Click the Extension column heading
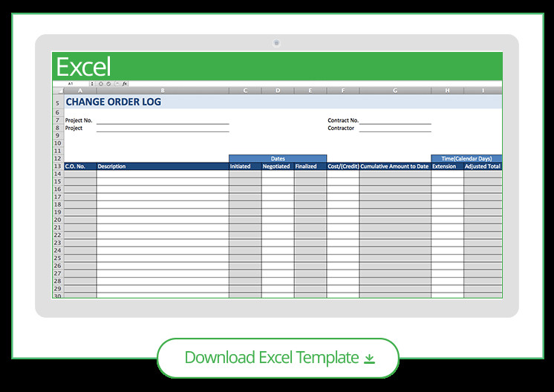Viewport: 554px width, 392px height. 447,166
